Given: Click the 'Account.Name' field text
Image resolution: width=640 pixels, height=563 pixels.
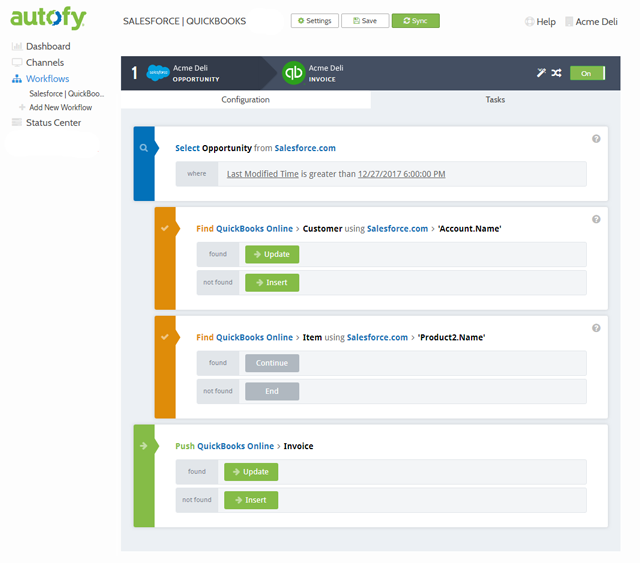Looking at the screenshot, I should [x=469, y=229].
